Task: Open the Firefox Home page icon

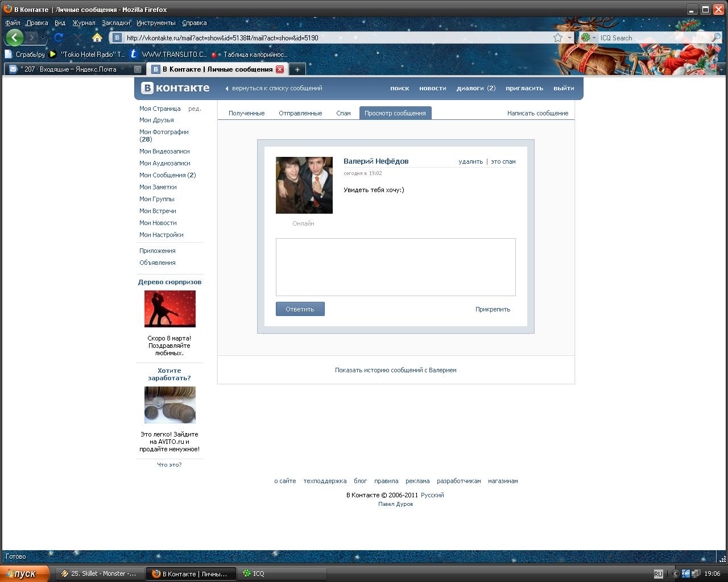Action: point(97,38)
